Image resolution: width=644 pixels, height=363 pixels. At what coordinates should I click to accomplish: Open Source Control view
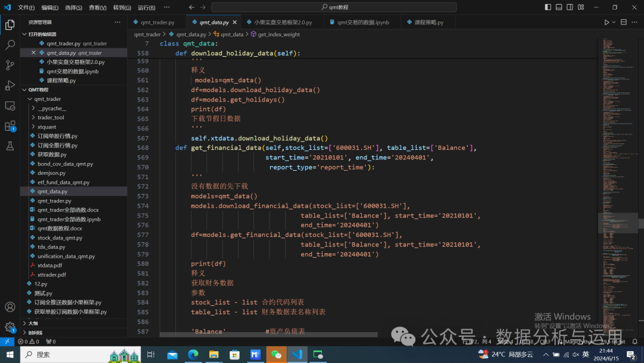pyautogui.click(x=10, y=65)
